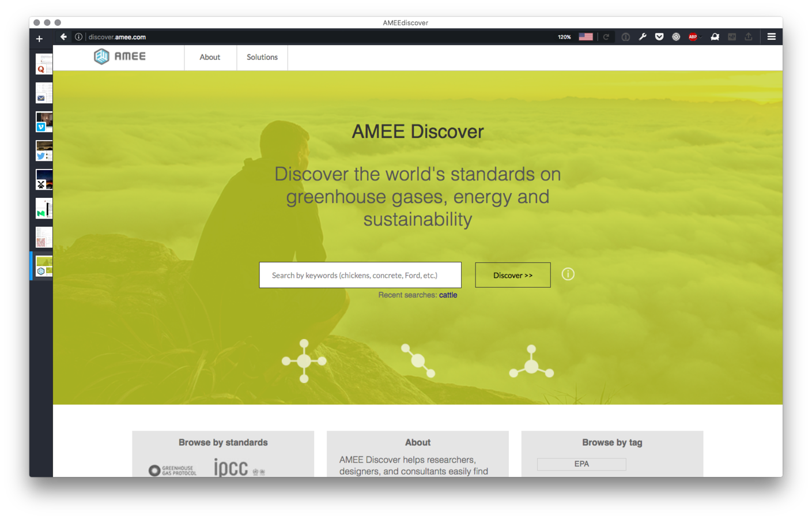Switch to the Medium tab thumbnail
This screenshot has width=812, height=519.
44,208
